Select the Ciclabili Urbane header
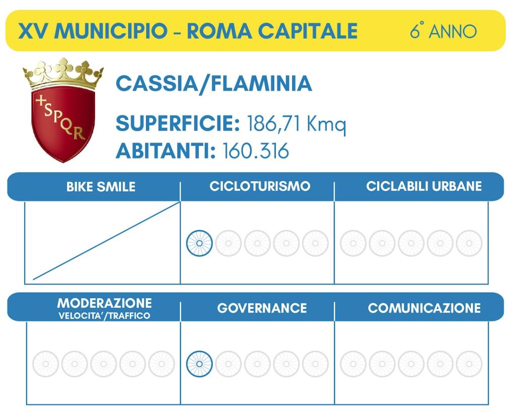The width and height of the screenshot is (515, 420). (x=423, y=186)
